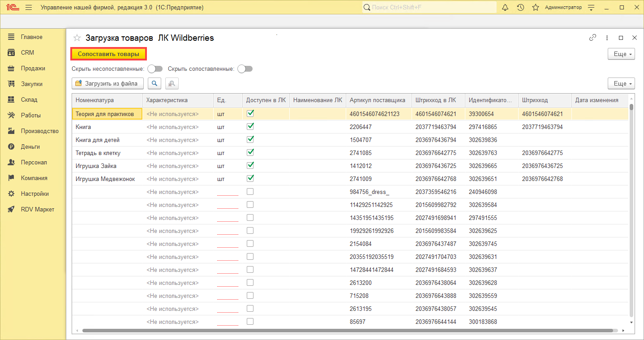Click the CRM section icon

click(12, 52)
